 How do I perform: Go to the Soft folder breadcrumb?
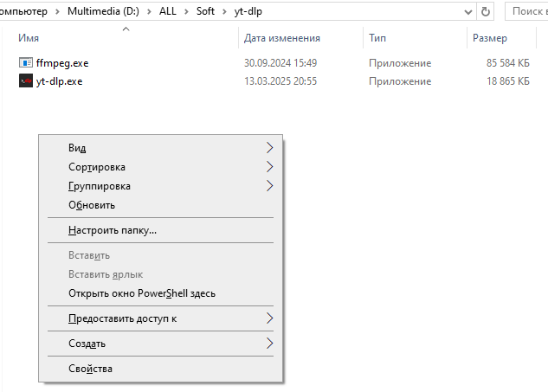[205, 11]
